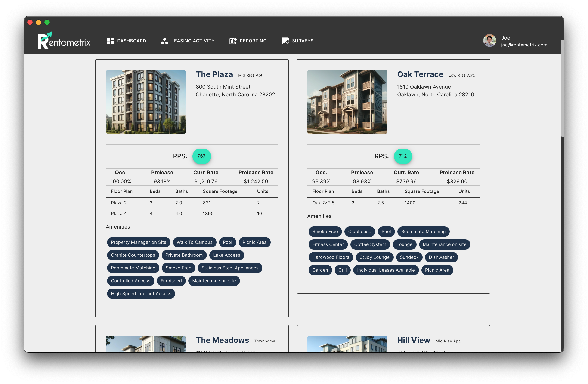Select the Fitness Center amenity tag
This screenshot has height=384, width=588.
pos(328,244)
